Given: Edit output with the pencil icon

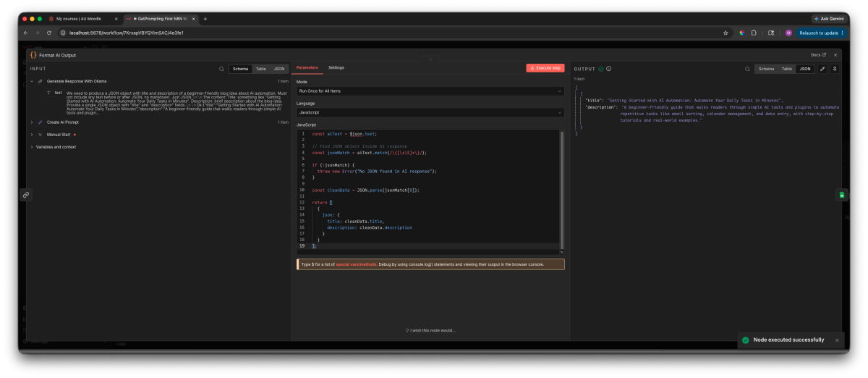Looking at the screenshot, I should (x=822, y=69).
